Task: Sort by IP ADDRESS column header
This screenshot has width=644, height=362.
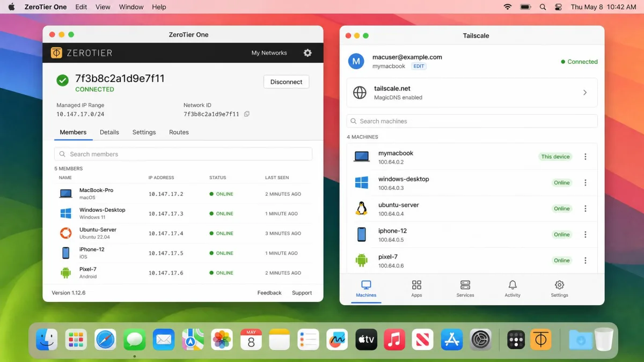Action: pos(161,178)
